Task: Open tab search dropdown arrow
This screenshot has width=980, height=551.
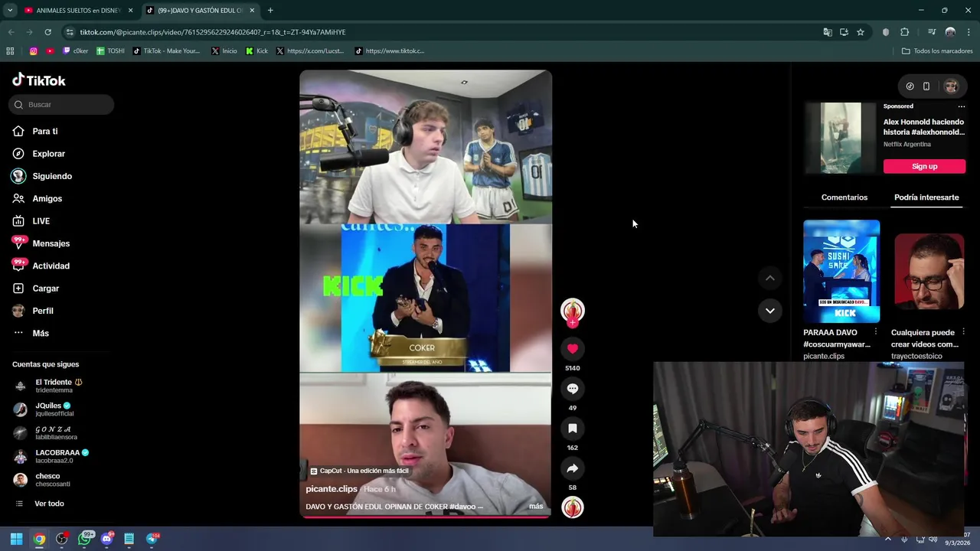Action: coord(10,11)
